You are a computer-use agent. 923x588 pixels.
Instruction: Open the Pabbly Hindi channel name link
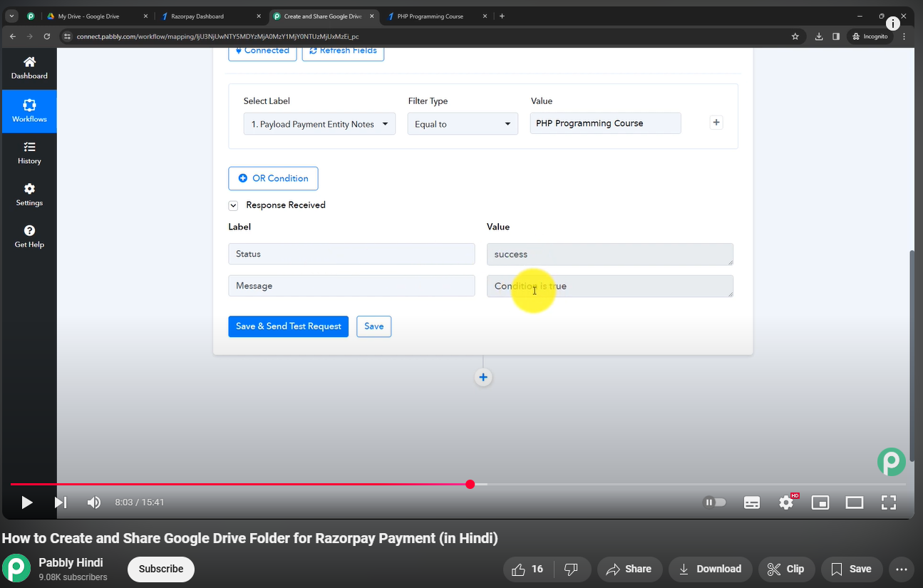71,562
